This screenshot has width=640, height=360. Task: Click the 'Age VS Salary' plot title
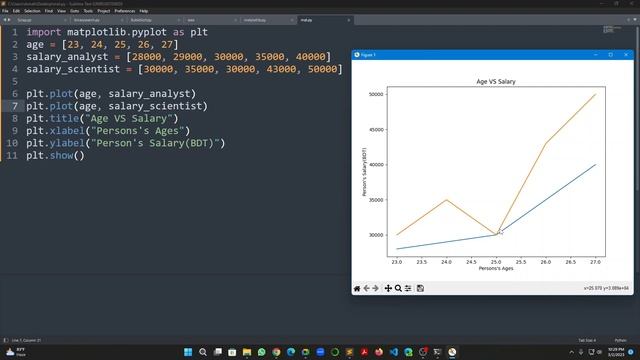(x=496, y=82)
